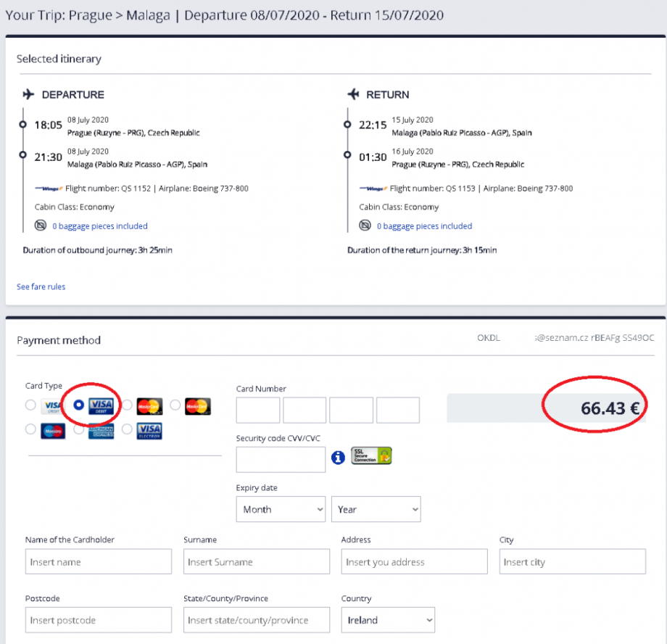Click the no-baggage icon under Return
This screenshot has height=644, width=667.
(365, 226)
